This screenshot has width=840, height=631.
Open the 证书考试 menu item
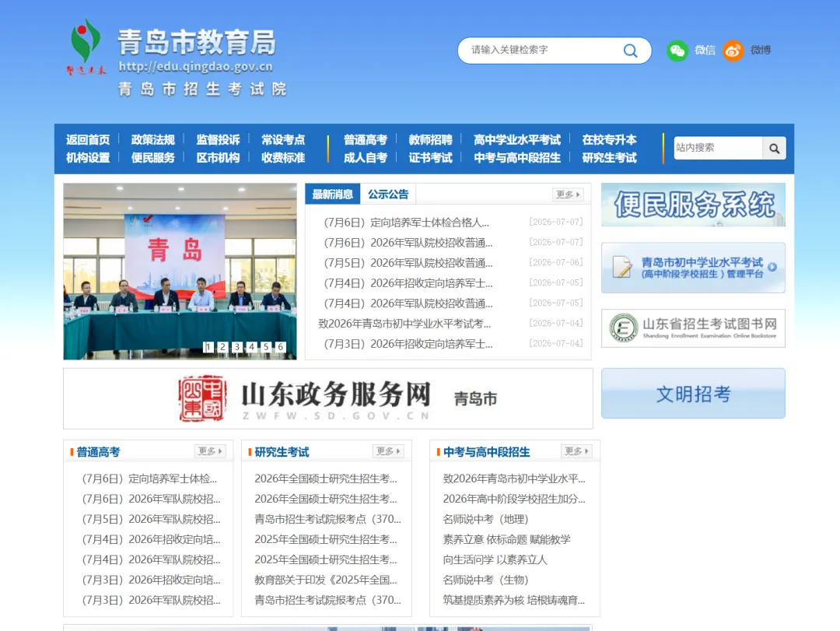point(430,158)
